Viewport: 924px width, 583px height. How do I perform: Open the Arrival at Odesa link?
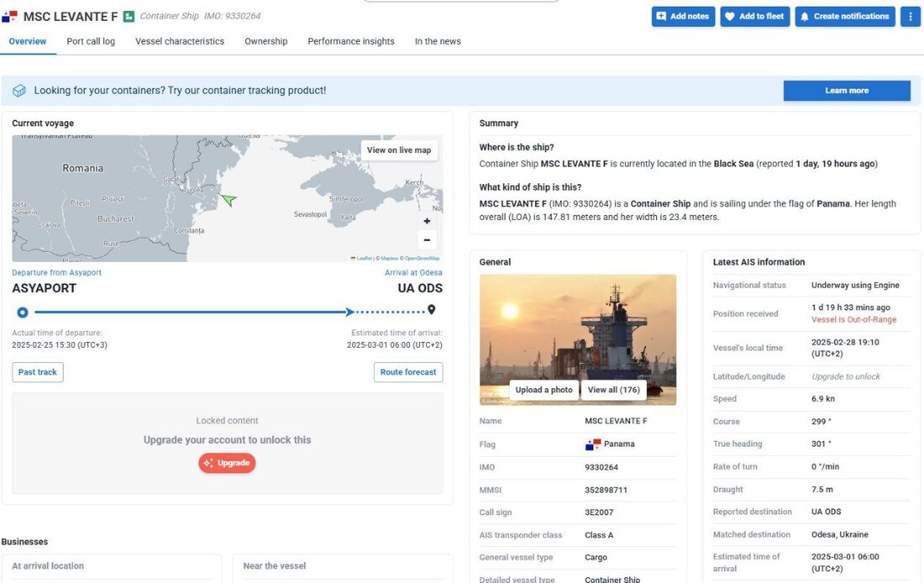pos(413,272)
